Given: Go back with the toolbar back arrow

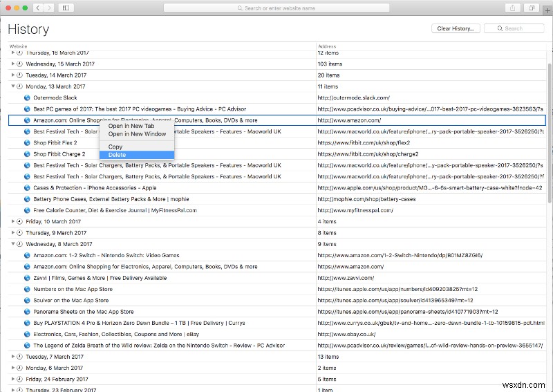Looking at the screenshot, I should [38, 8].
